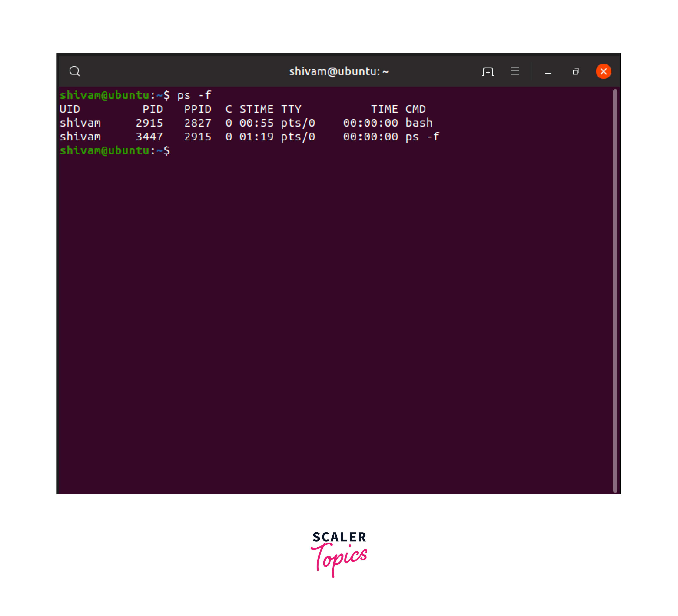Viewport: 678px width, 616px height.
Task: Click the terminal search magnifier icon
Action: tap(75, 71)
